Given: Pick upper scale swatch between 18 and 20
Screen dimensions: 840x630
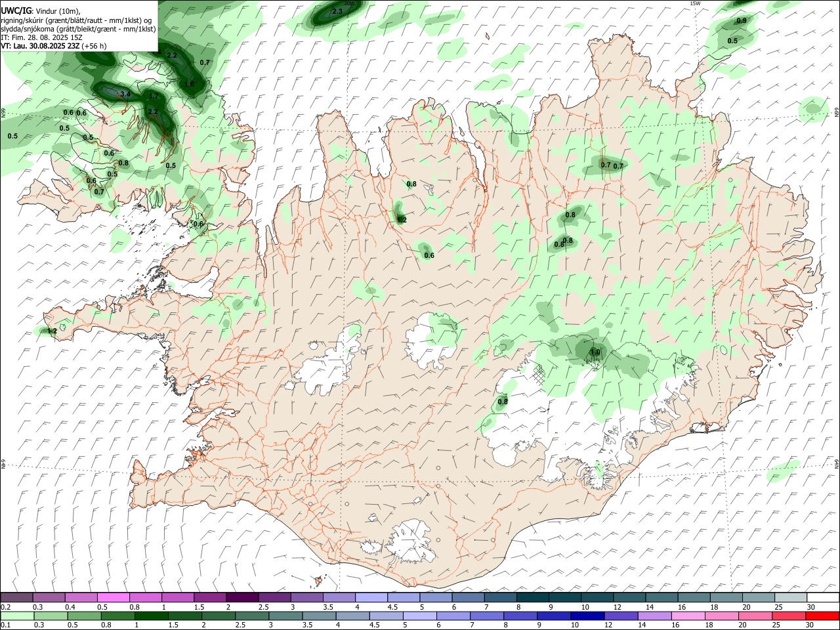Looking at the screenshot, I should pyautogui.click(x=726, y=597).
